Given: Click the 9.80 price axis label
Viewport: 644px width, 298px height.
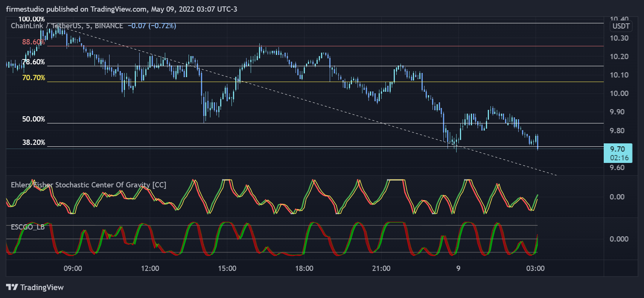Looking at the screenshot, I should (x=617, y=131).
